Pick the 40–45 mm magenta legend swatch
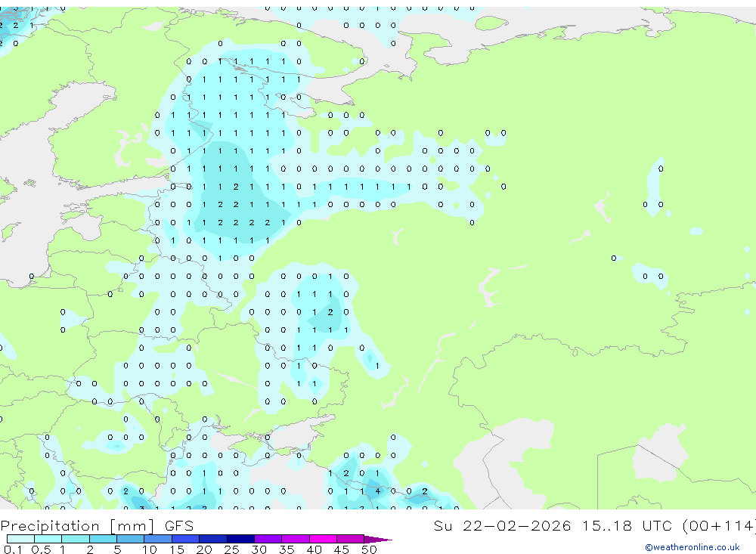The height and width of the screenshot is (554, 756). pyautogui.click(x=323, y=539)
